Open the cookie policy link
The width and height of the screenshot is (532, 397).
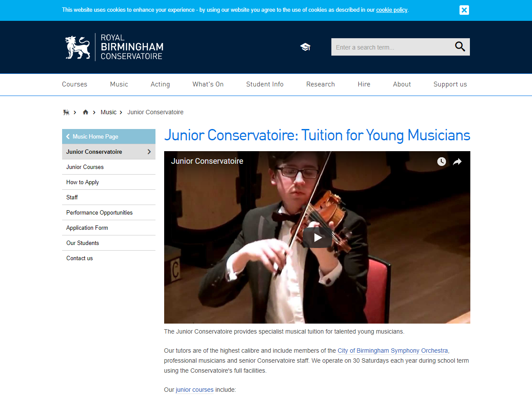click(x=392, y=10)
